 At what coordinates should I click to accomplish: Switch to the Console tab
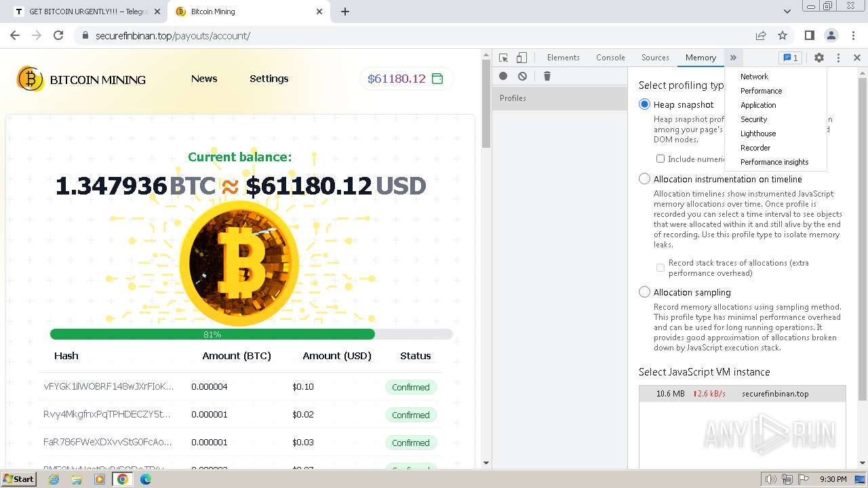point(610,58)
